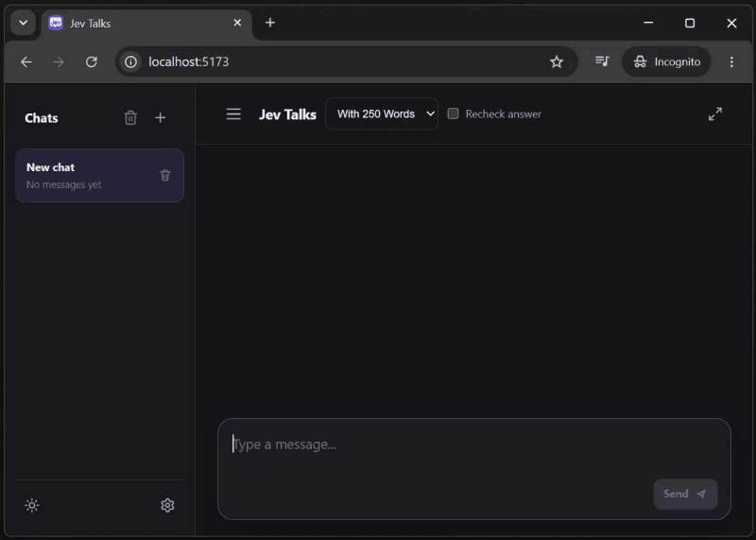The image size is (756, 540).
Task: Open the With 250 Words dropdown
Action: click(x=382, y=113)
